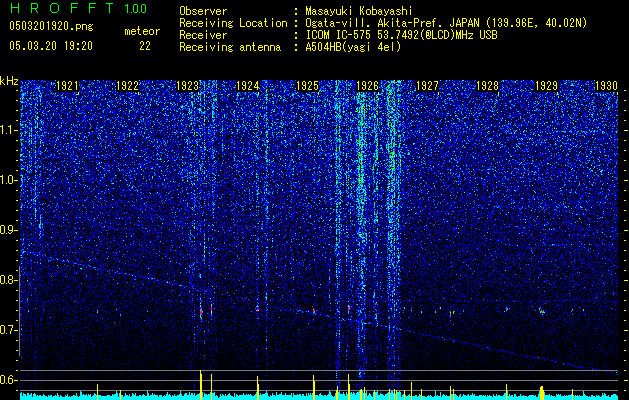
Task: Select the Receiving Location label
Action: click(233, 23)
